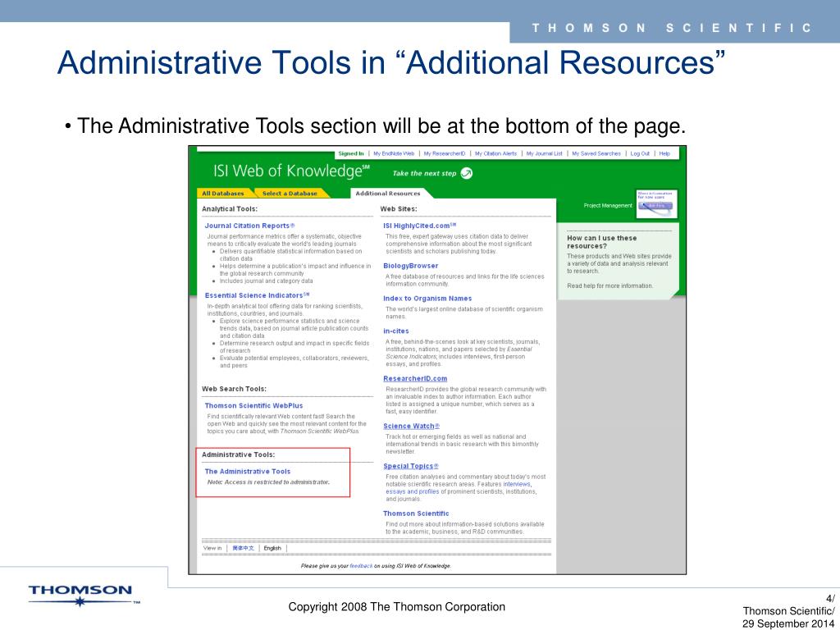Select the Additional Resources tab

pyautogui.click(x=388, y=194)
